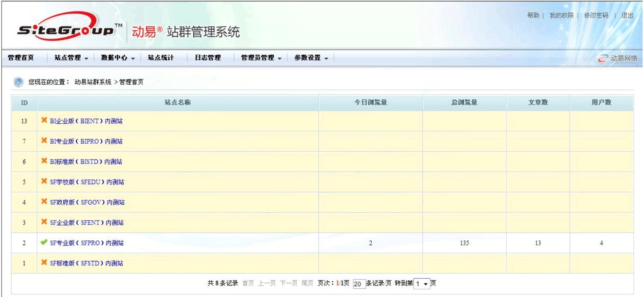Viewport: 644px width, 297px height.
Task: Click ID cell 13 in the table
Action: pos(24,121)
